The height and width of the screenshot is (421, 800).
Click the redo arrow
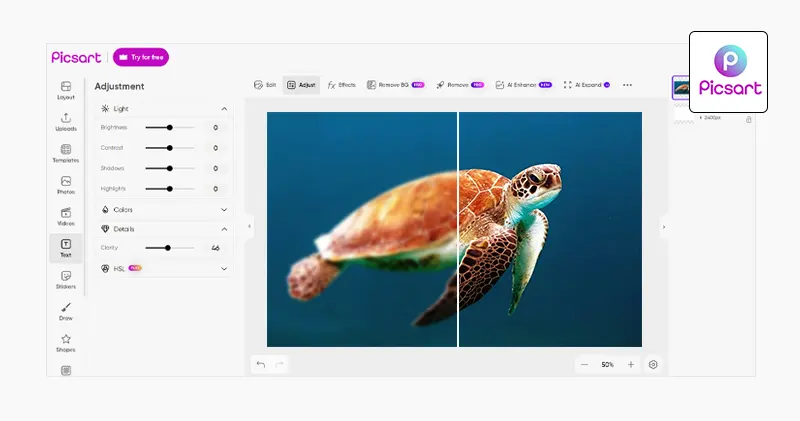[279, 364]
